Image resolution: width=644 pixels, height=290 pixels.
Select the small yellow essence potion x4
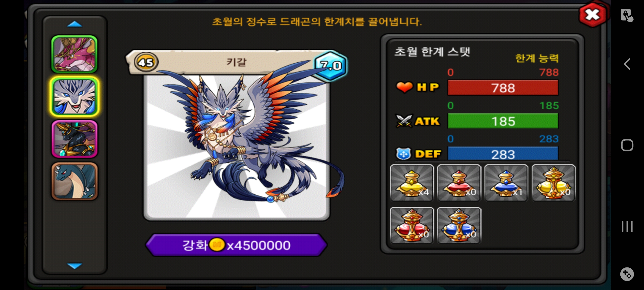click(412, 183)
